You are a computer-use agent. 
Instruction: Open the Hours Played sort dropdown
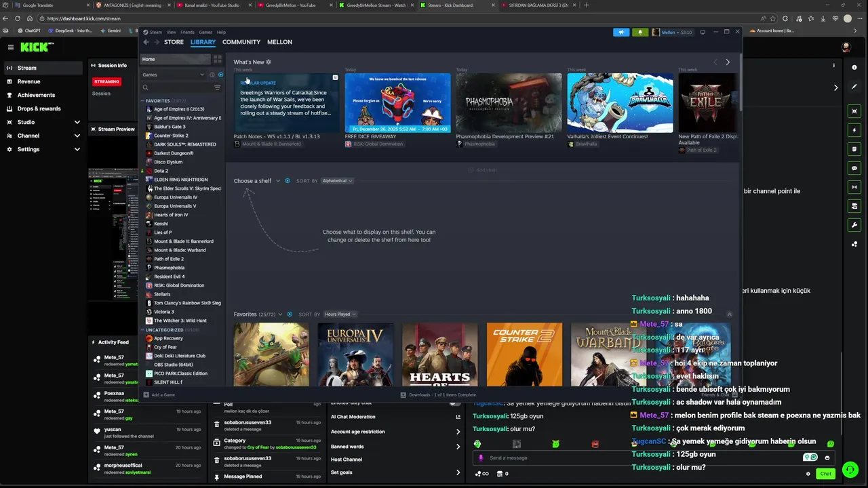pyautogui.click(x=340, y=314)
